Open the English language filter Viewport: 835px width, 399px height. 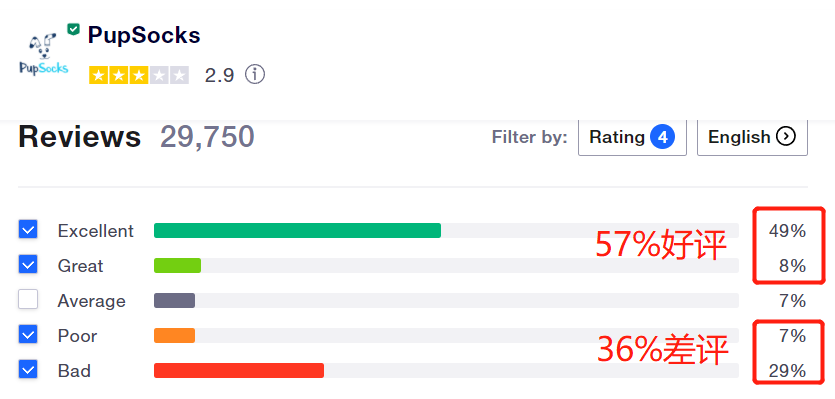752,137
